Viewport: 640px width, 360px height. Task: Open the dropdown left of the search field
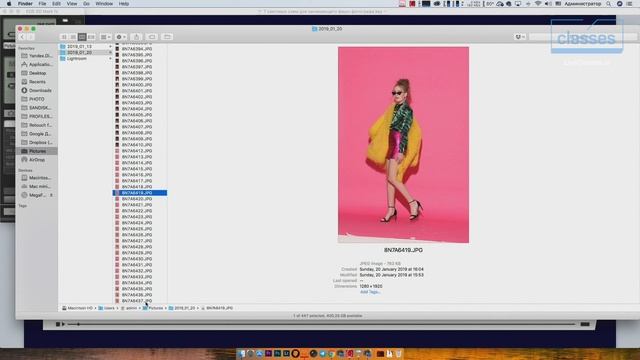(x=520, y=37)
